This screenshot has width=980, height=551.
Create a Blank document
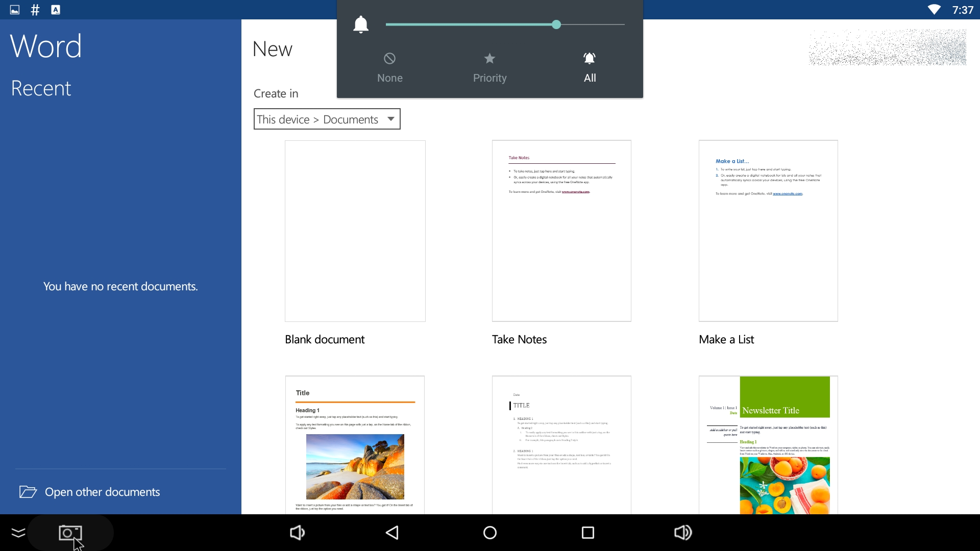coord(355,231)
